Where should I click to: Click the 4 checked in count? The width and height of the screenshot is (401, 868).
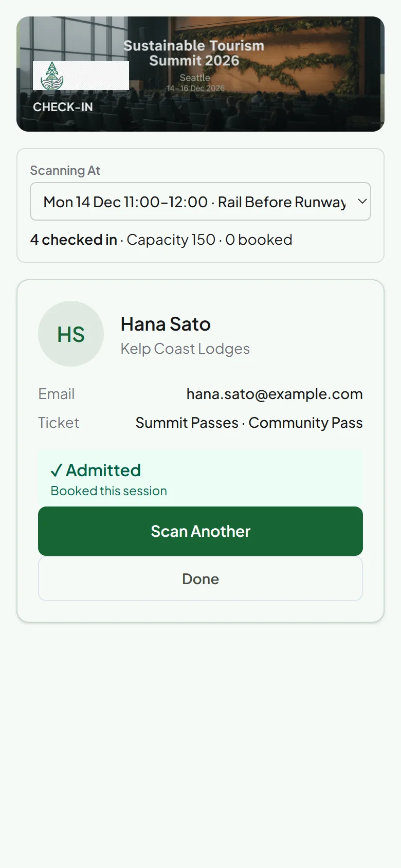[74, 240]
